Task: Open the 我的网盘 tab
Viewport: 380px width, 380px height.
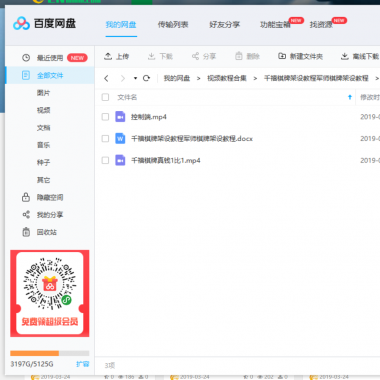Action: click(x=121, y=25)
